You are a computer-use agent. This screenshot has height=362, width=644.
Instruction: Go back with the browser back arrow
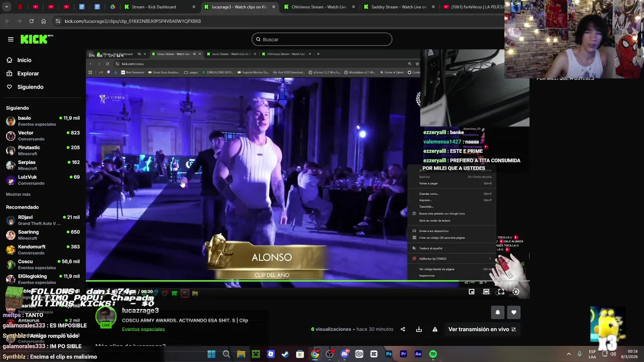(x=7, y=21)
